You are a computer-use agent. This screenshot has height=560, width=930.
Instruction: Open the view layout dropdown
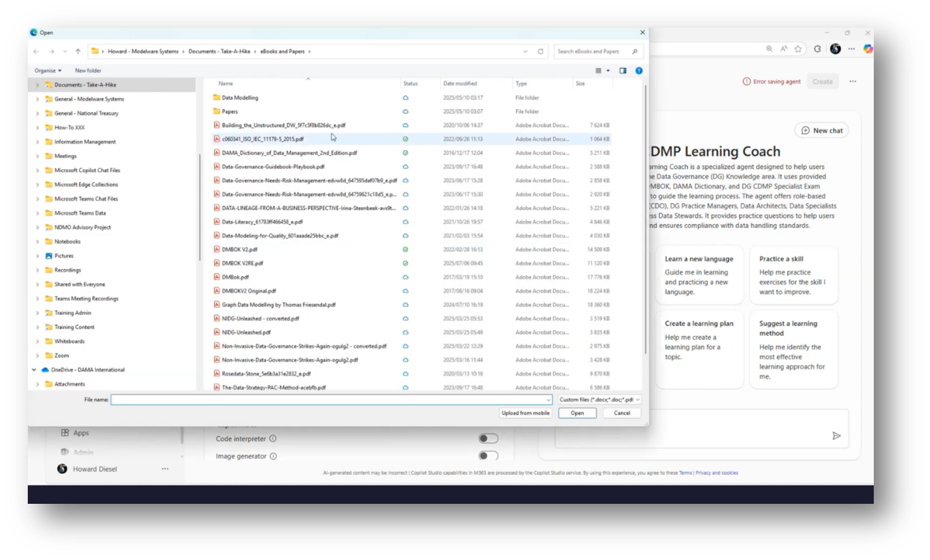608,71
